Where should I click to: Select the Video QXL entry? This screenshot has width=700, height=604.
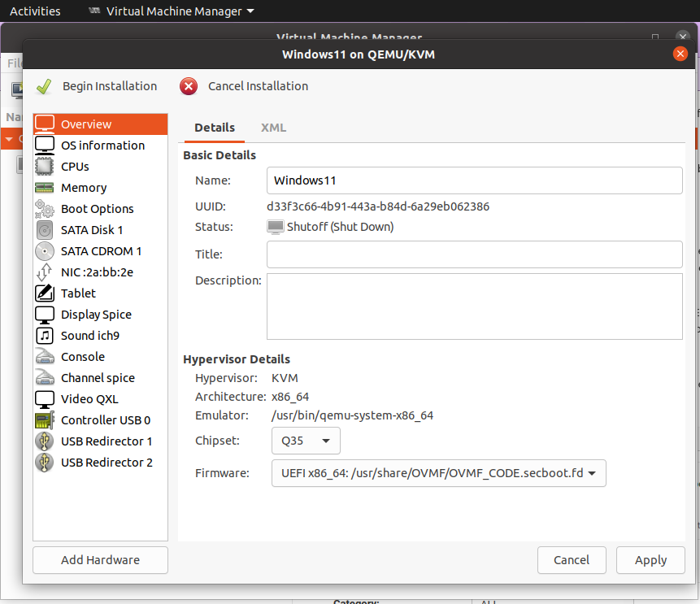coord(101,399)
